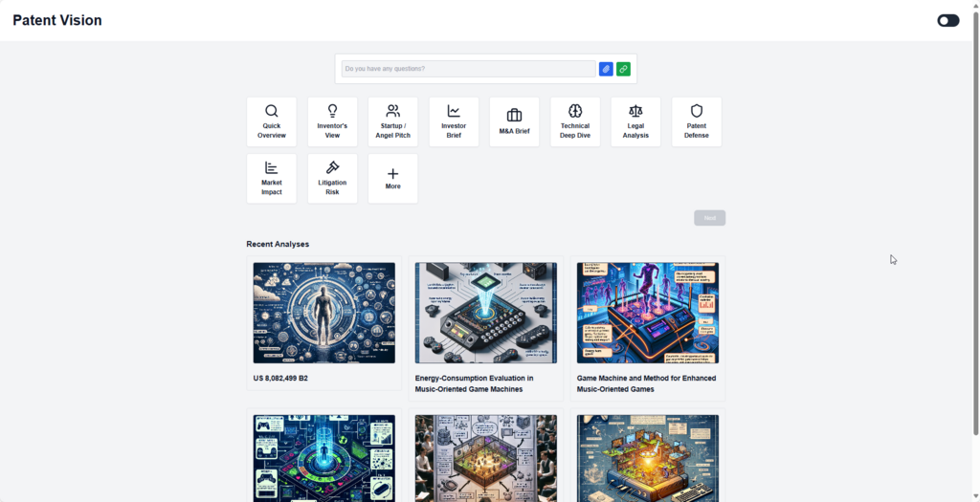The width and height of the screenshot is (980, 502).
Task: Open the Startup / Angel Pitch option
Action: tap(392, 121)
